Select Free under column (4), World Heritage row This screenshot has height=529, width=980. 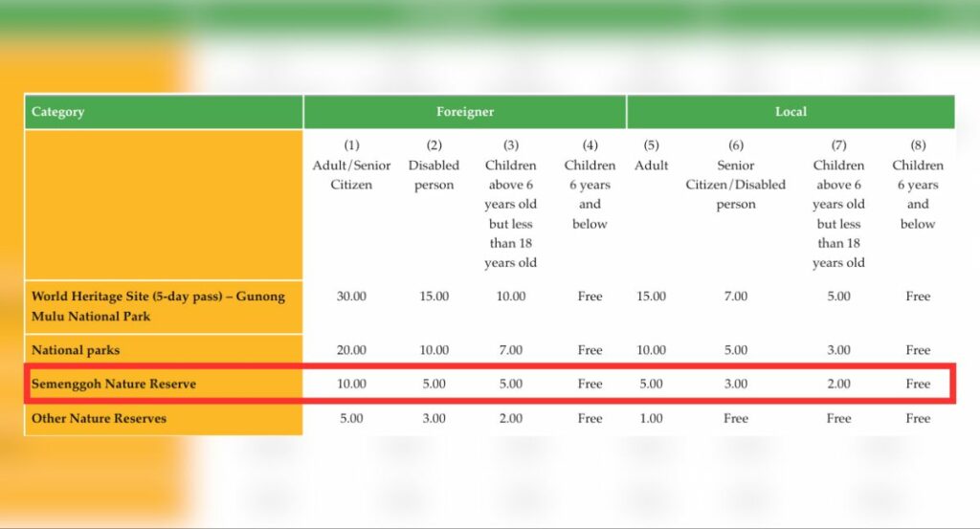click(x=590, y=296)
